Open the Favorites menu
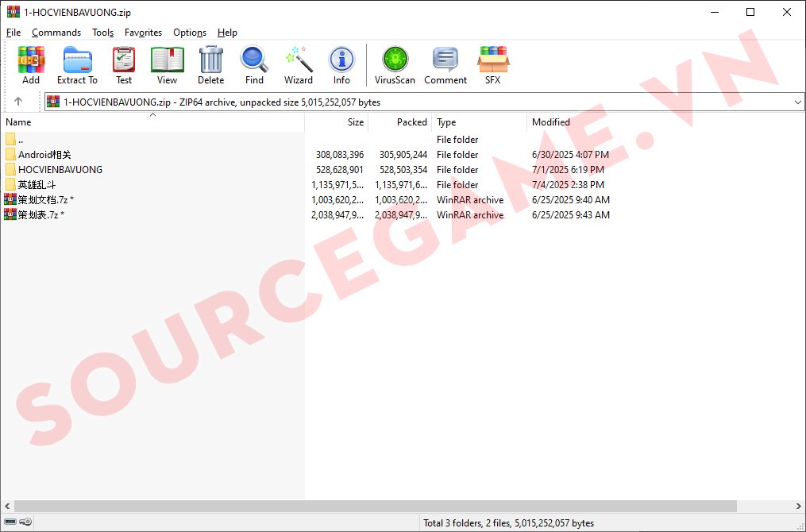806x532 pixels. (143, 33)
